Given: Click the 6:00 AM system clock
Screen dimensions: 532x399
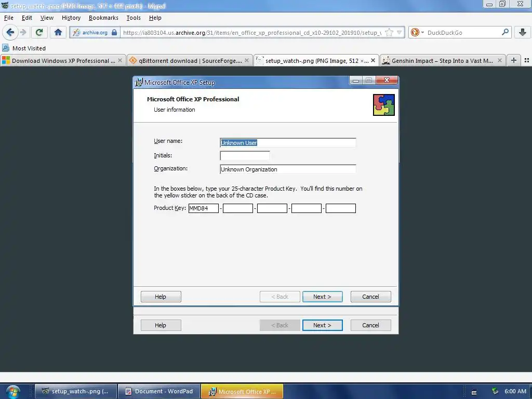Looking at the screenshot, I should [x=515, y=391].
